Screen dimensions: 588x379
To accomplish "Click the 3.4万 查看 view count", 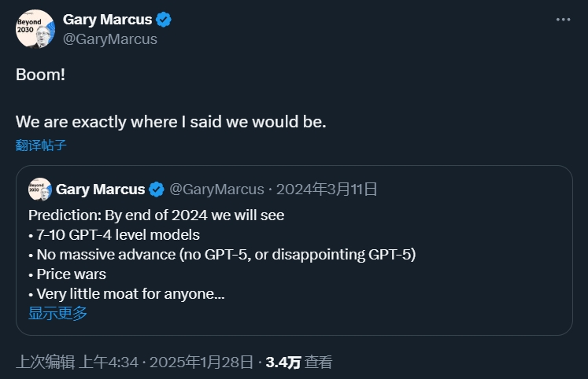I will (298, 362).
